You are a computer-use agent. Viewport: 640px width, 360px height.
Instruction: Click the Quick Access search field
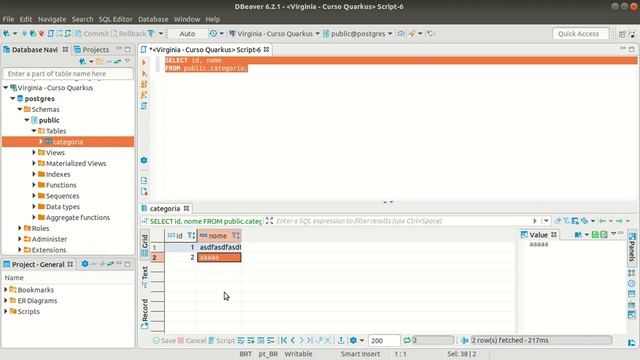click(580, 33)
